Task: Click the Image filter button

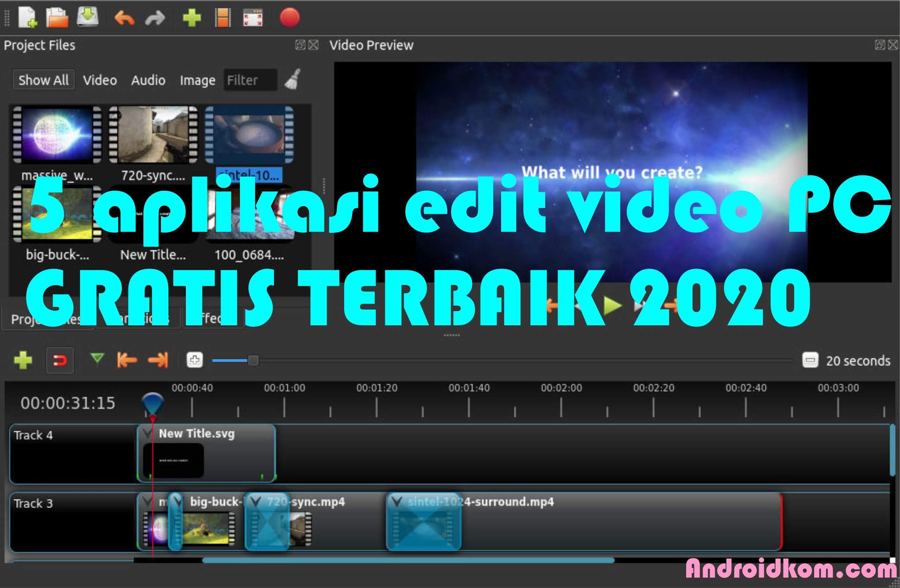Action: coord(197,80)
